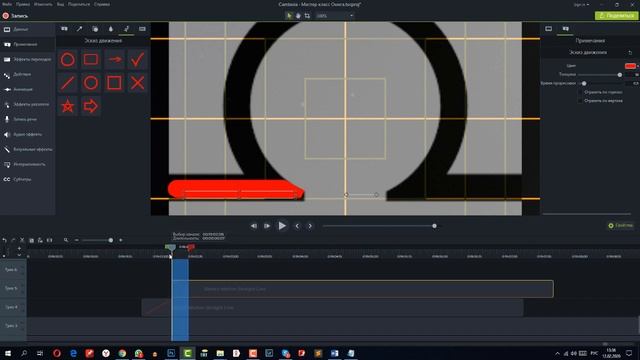Switch to visual properties tab in right panel
Viewport: 640px width, 360px height.
tap(549, 29)
